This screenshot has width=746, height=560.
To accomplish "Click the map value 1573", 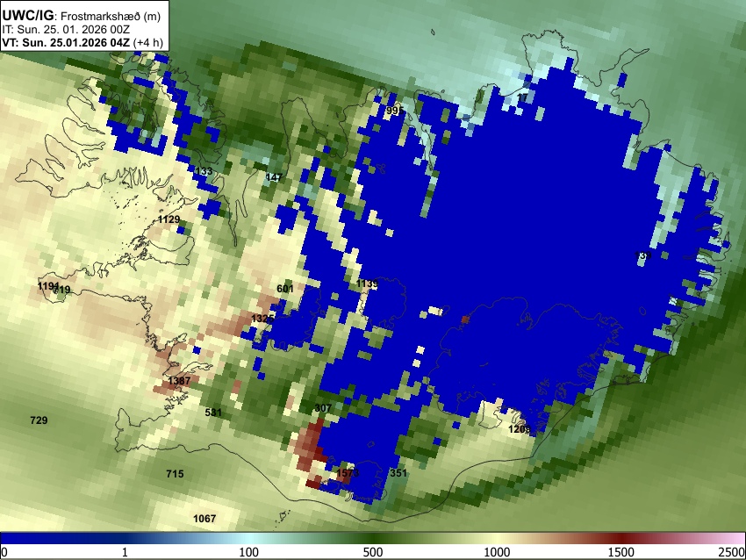I will click(348, 473).
